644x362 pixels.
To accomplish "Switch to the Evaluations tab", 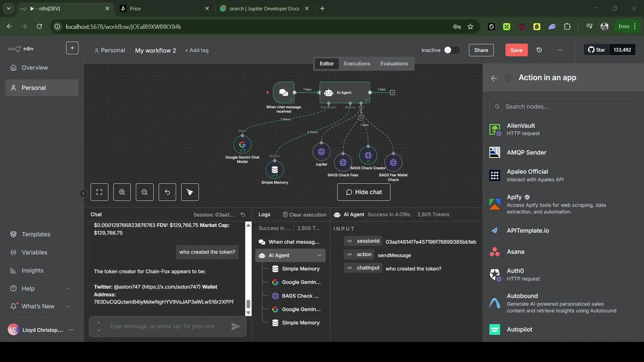I will point(394,64).
